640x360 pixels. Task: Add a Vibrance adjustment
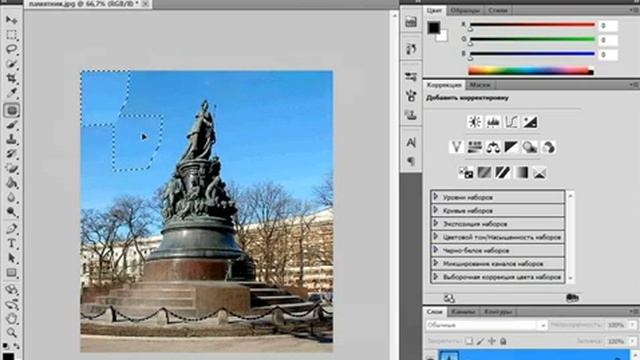point(456,147)
